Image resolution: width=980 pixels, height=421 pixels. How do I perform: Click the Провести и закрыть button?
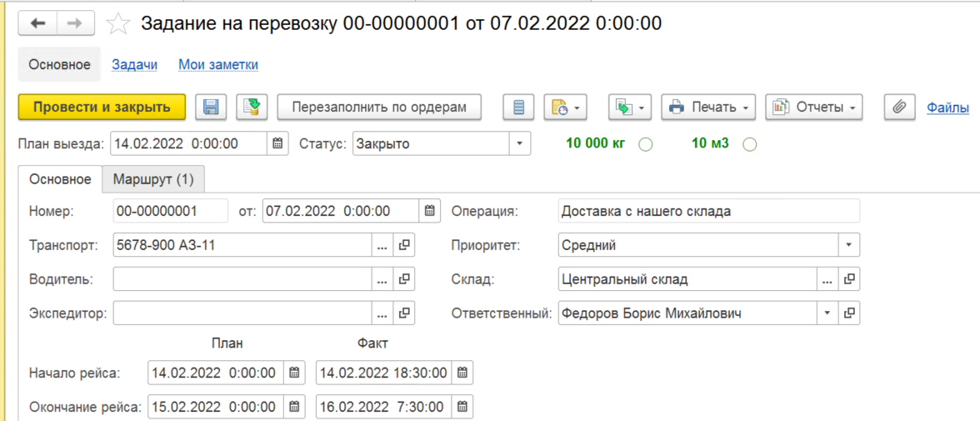[102, 107]
